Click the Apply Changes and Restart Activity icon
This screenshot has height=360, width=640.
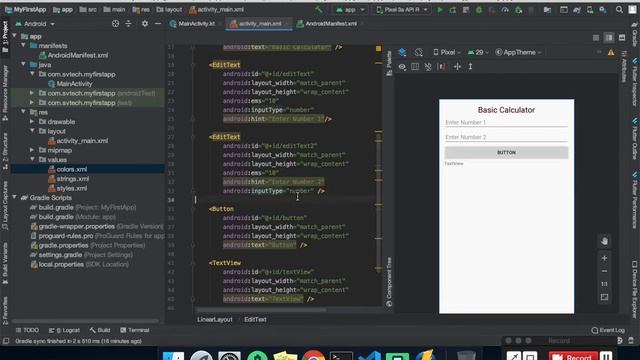point(453,10)
